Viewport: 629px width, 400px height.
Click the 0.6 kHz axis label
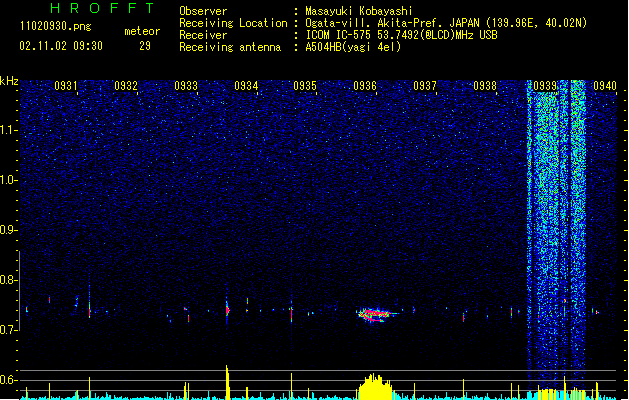pyautogui.click(x=9, y=380)
